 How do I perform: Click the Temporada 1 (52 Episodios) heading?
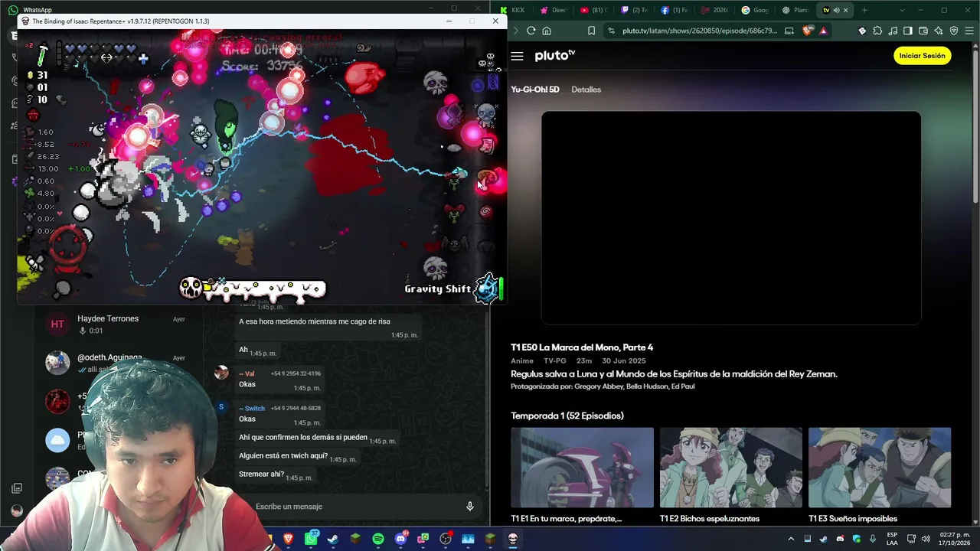(x=567, y=416)
